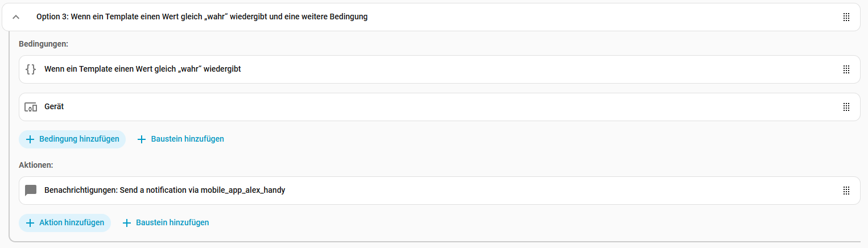
Task: Click the drag handle of Option 3 header
Action: tap(846, 17)
